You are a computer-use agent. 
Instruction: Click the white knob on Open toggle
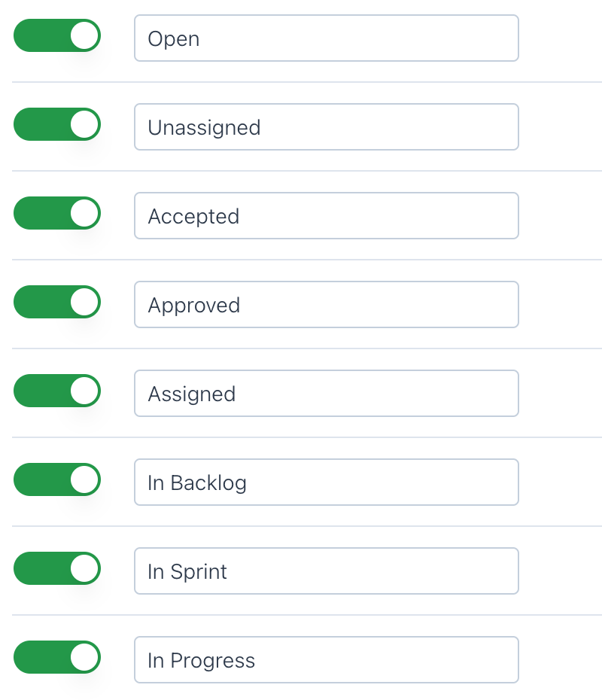(84, 35)
